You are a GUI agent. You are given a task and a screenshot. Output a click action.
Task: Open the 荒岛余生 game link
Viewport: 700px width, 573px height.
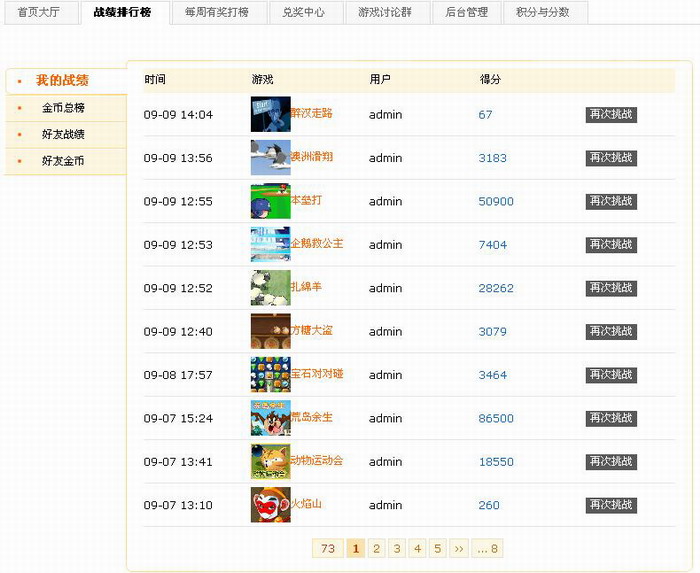pyautogui.click(x=312, y=417)
